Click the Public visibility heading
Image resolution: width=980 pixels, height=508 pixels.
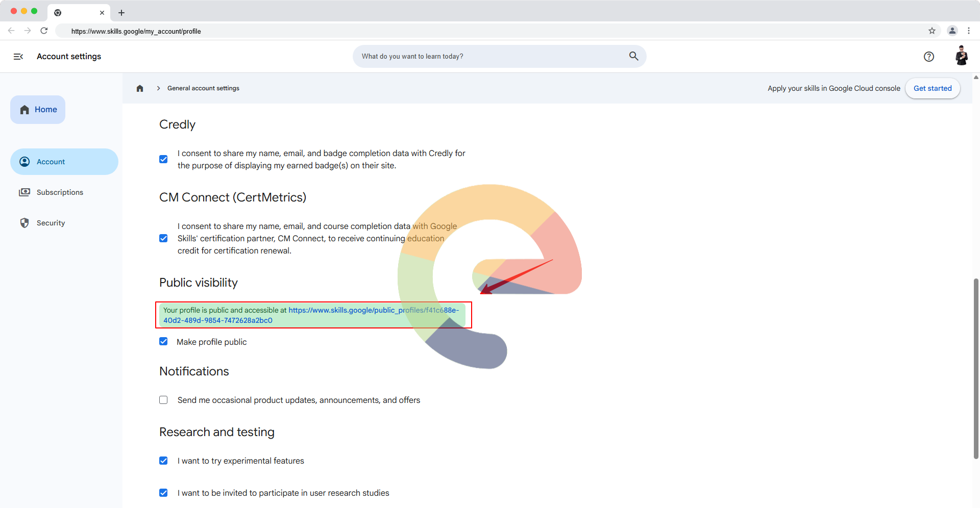click(x=199, y=283)
